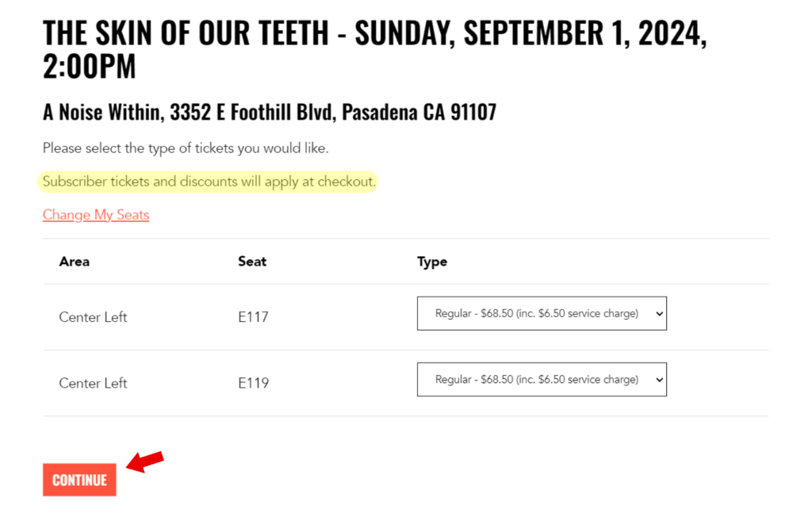This screenshot has height=513, width=812.
Task: Click the Area column header
Action: coord(75,262)
